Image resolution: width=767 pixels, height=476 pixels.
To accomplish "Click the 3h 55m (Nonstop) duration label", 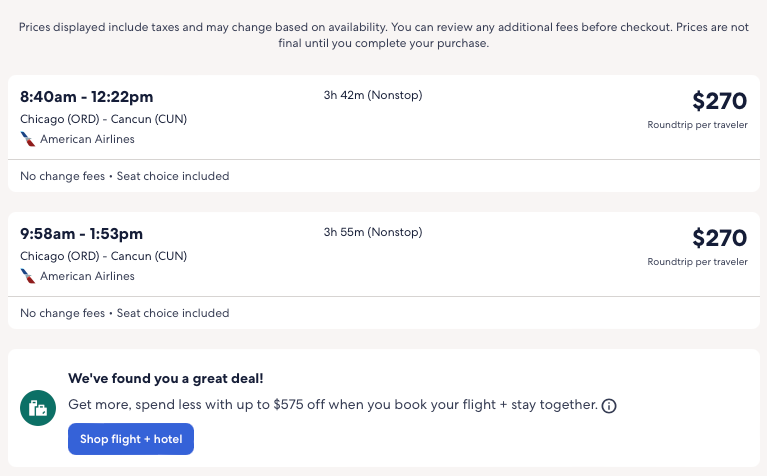I will point(373,233).
